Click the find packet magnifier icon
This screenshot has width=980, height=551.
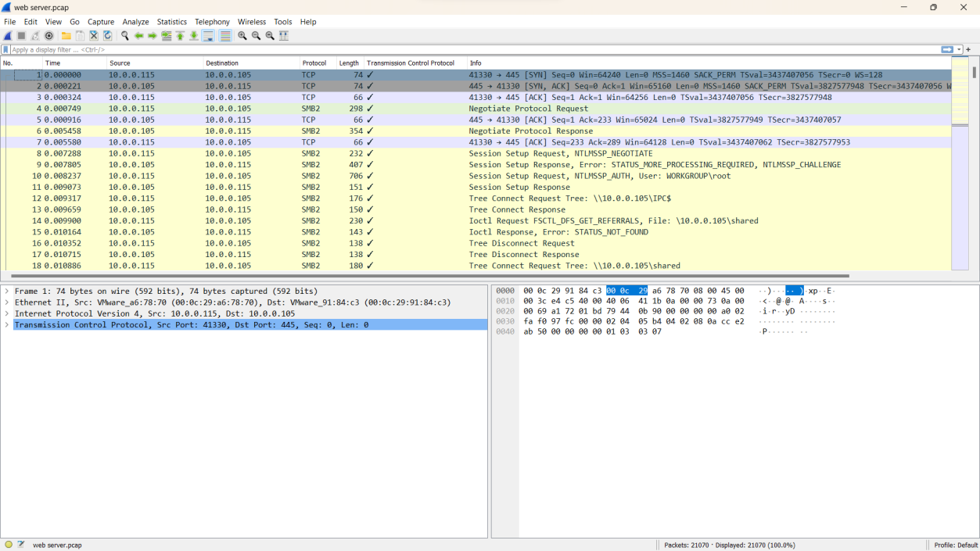pos(125,36)
